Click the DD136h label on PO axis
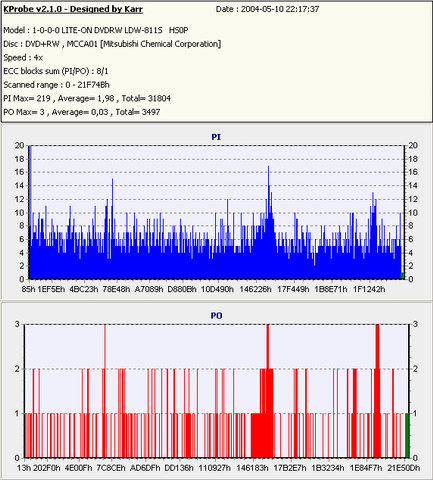This screenshot has height=480, width=433. (179, 468)
